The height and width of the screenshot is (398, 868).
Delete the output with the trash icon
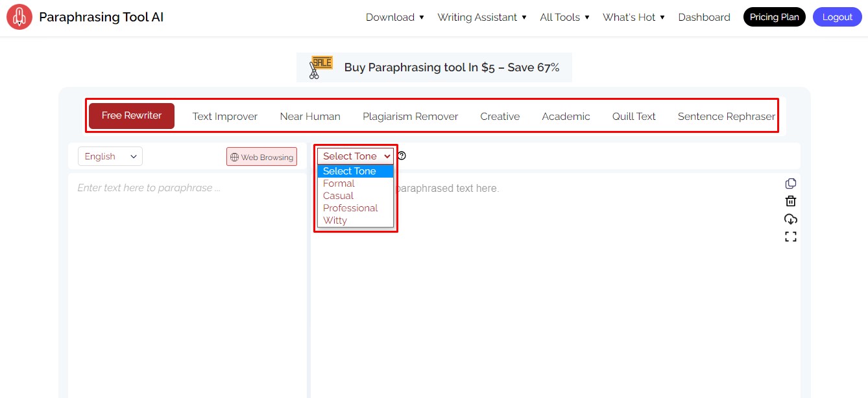point(790,201)
